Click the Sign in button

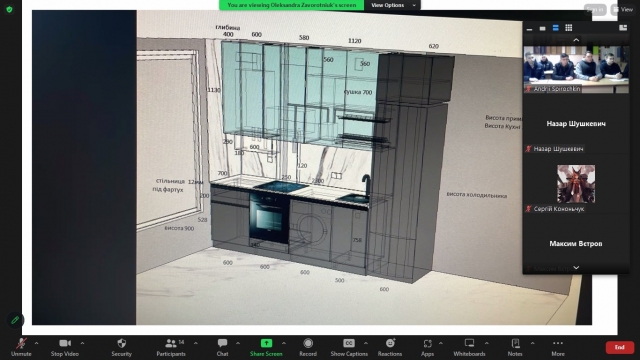(595, 9)
